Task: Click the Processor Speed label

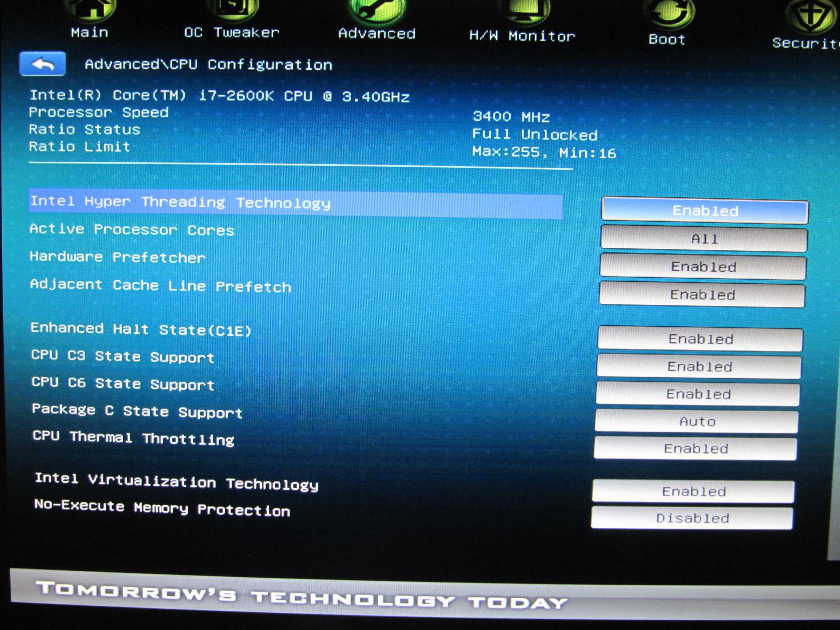Action: click(99, 112)
